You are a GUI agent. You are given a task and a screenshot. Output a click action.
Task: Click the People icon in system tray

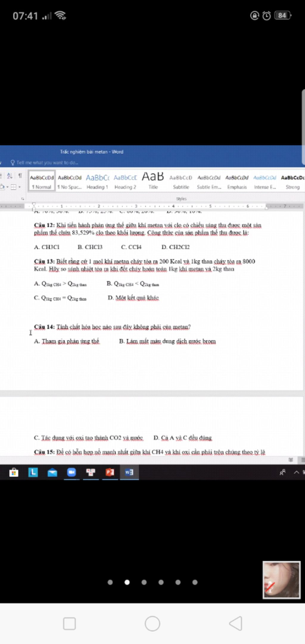coord(282,472)
